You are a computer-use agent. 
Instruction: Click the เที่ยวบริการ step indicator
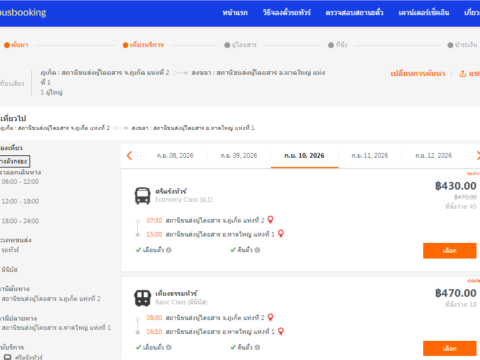(143, 45)
